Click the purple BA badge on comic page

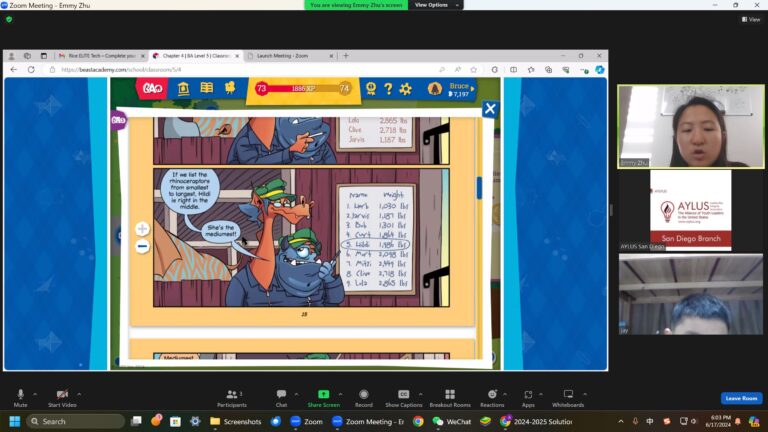click(x=118, y=120)
